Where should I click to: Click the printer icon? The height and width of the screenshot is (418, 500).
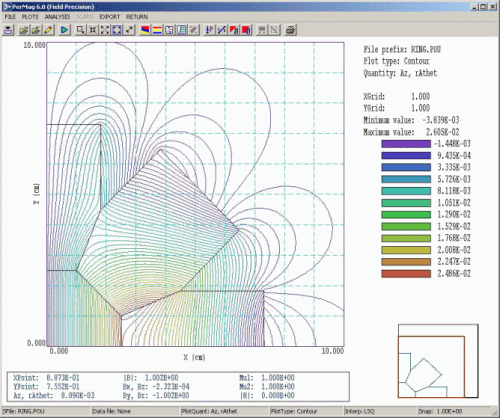(290, 30)
